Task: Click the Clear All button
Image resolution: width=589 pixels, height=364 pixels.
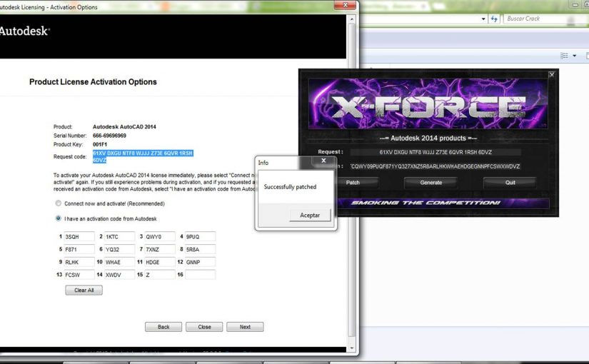Action: tap(84, 290)
